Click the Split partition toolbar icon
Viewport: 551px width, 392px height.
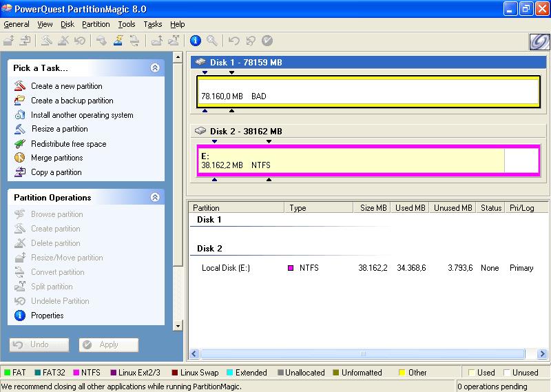(x=174, y=41)
